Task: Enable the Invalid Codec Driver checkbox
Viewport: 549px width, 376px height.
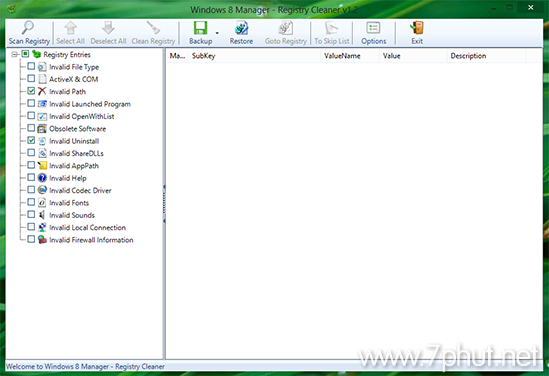Action: [31, 190]
